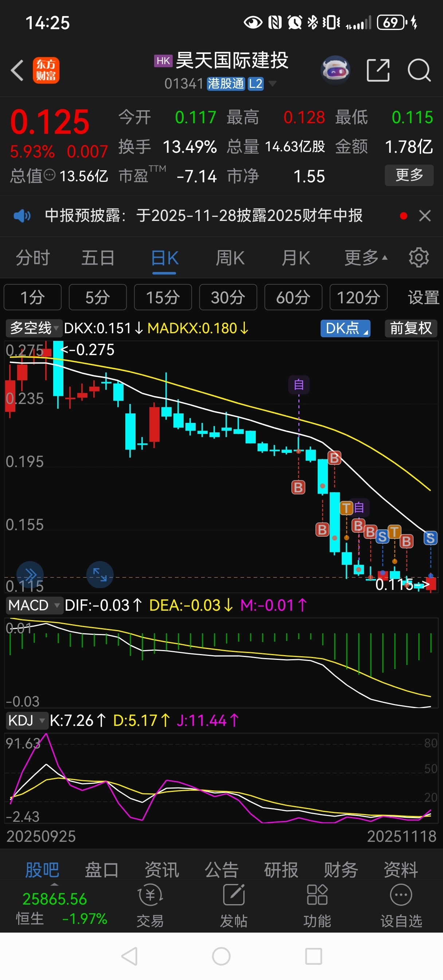
Task: Open the 公告 tab
Action: (221, 870)
